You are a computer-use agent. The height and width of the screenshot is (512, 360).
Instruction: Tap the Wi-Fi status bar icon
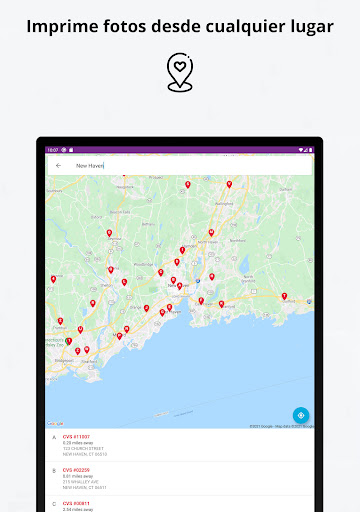click(x=301, y=150)
